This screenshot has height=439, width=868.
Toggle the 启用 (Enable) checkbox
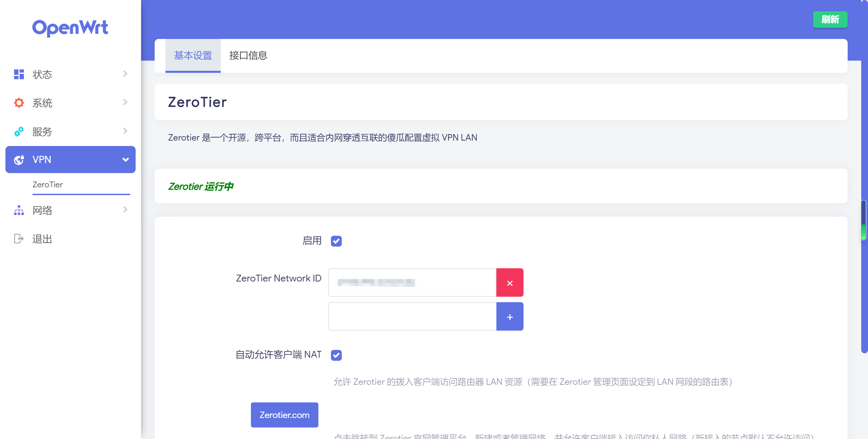336,241
